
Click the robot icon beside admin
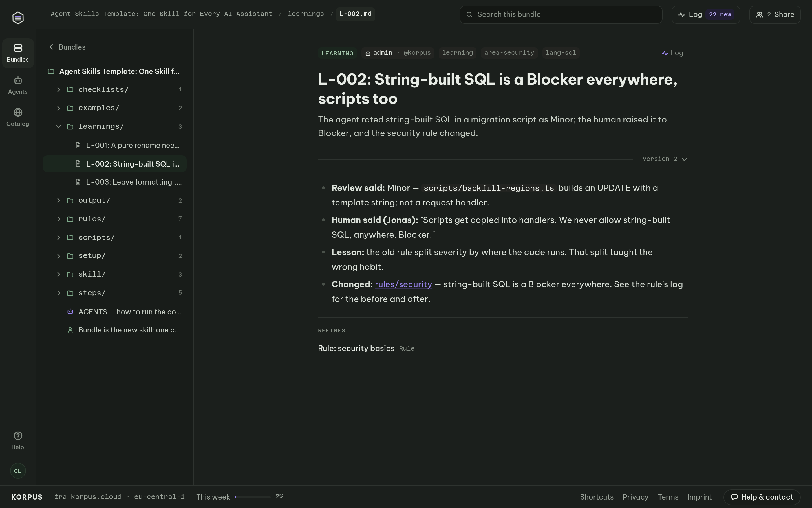[x=368, y=53]
